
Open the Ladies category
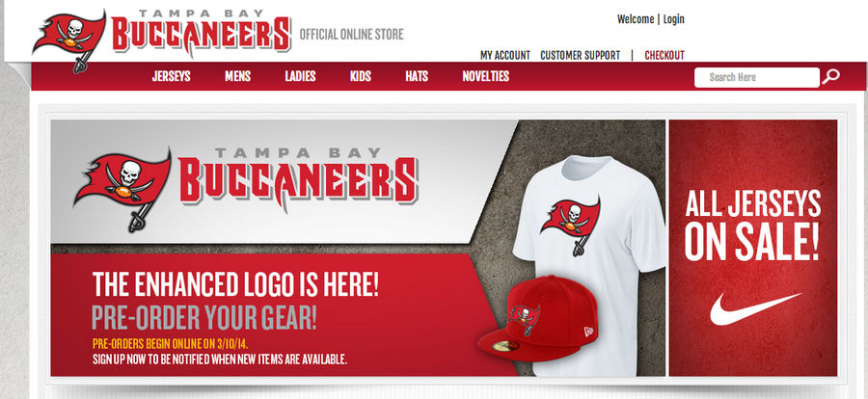click(x=300, y=76)
